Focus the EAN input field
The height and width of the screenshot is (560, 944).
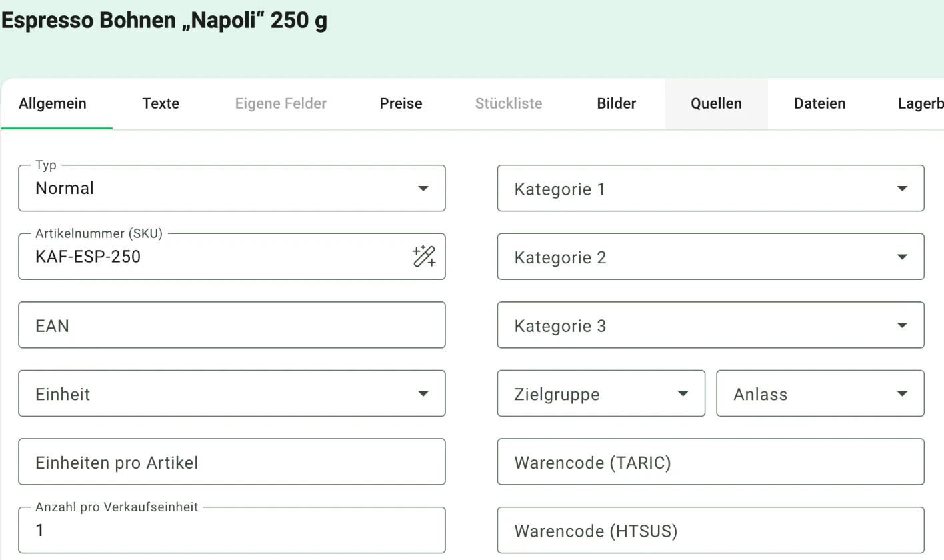[x=232, y=325]
